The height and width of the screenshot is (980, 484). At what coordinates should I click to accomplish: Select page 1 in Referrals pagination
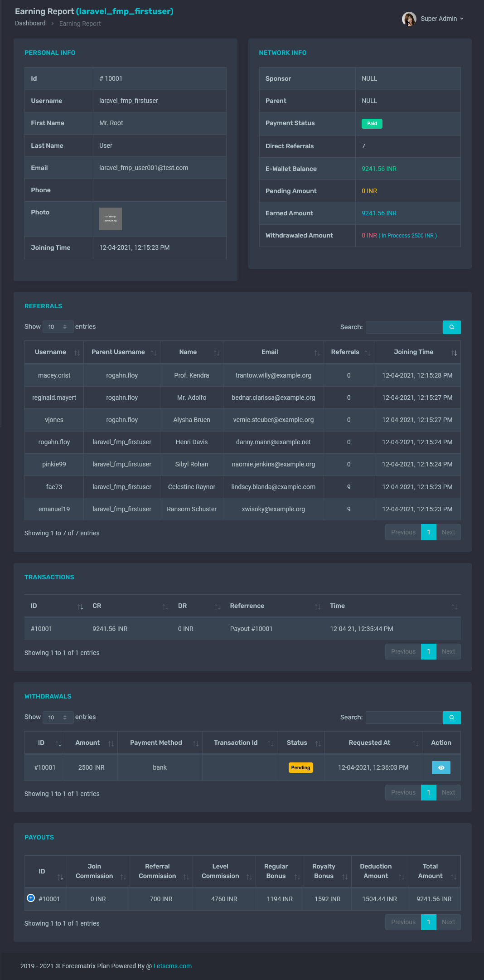pyautogui.click(x=428, y=532)
